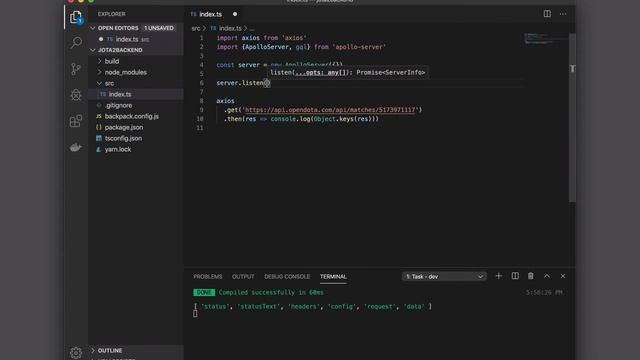
Task: Split the terminal panel
Action: pyautogui.click(x=515, y=276)
